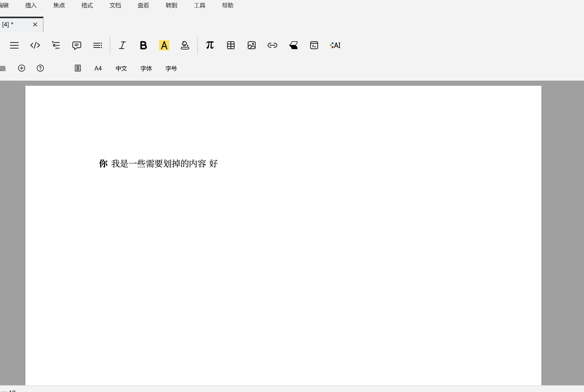
Task: Open the numbered outline list icon
Action: (56, 45)
